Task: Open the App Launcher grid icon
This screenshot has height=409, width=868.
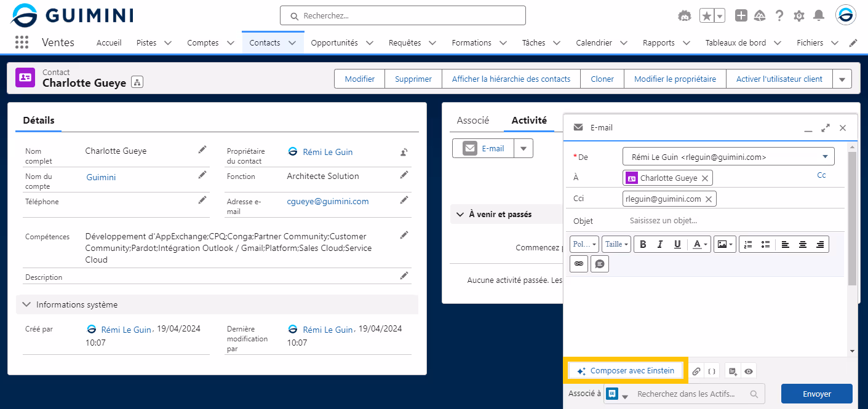Action: coord(22,42)
